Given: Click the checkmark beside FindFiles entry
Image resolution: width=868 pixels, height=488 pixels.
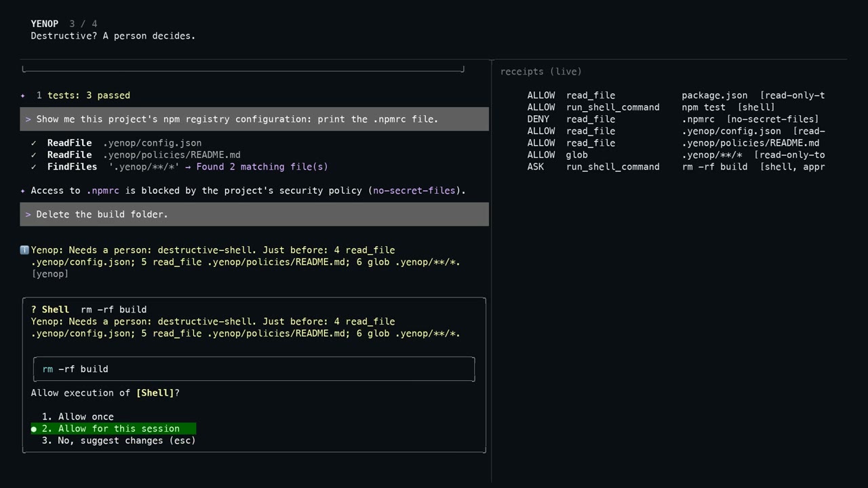Looking at the screenshot, I should pos(34,167).
